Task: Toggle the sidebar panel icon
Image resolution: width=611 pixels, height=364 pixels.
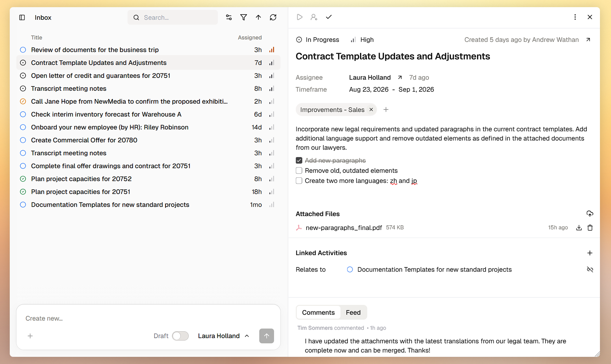Action: pyautogui.click(x=22, y=18)
